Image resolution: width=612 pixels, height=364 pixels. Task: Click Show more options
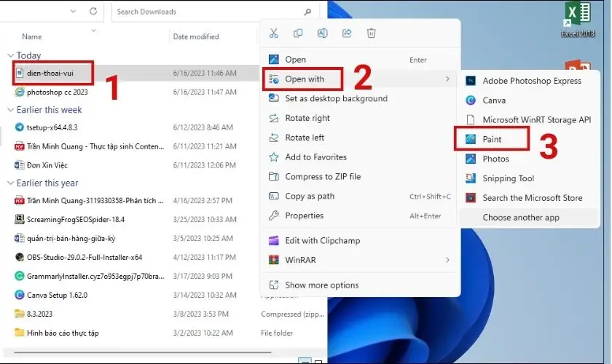(360, 285)
